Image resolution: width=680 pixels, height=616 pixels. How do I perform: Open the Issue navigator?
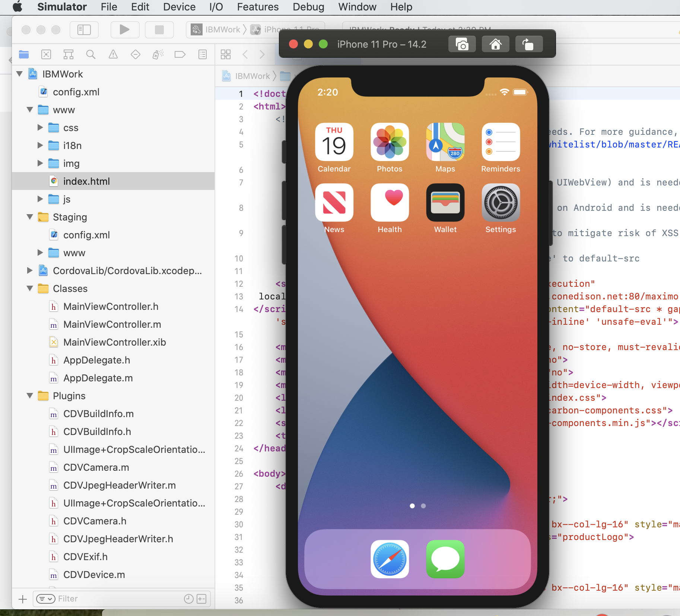pos(113,54)
